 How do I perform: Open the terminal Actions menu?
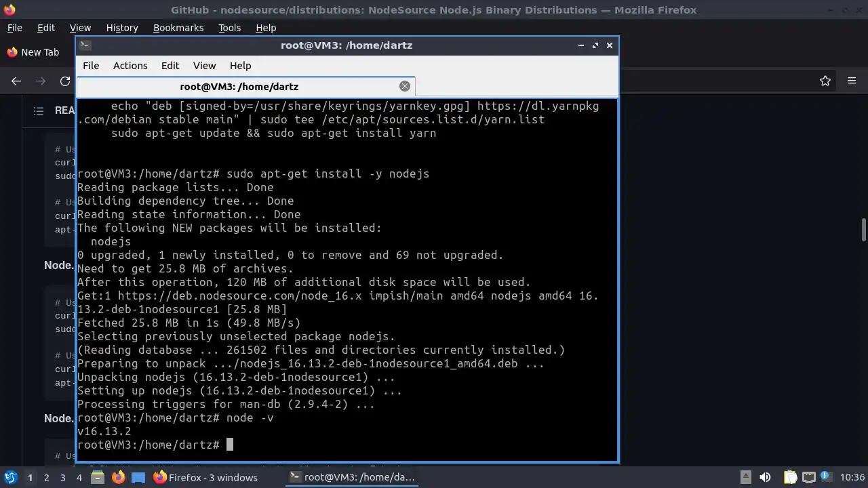point(130,66)
